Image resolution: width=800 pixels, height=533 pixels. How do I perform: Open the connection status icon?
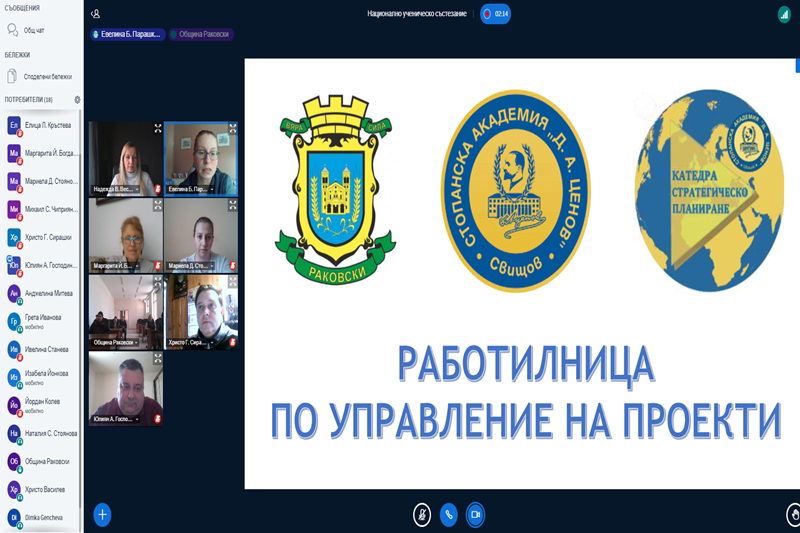(x=784, y=14)
